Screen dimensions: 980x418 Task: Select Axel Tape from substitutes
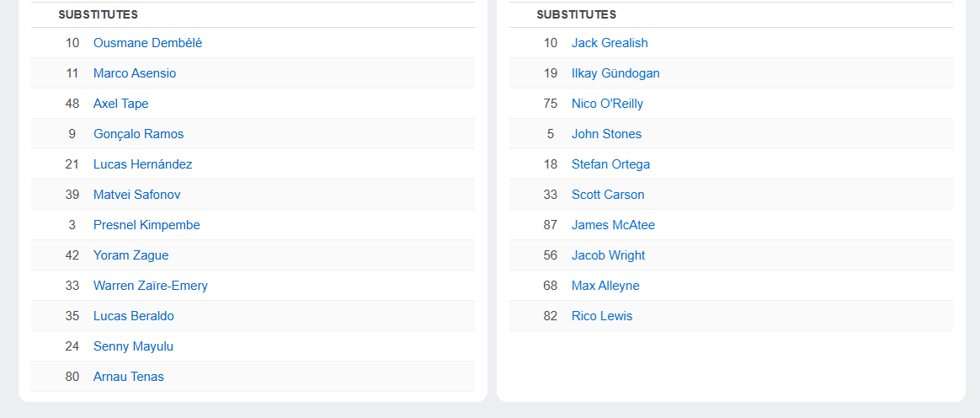120,104
